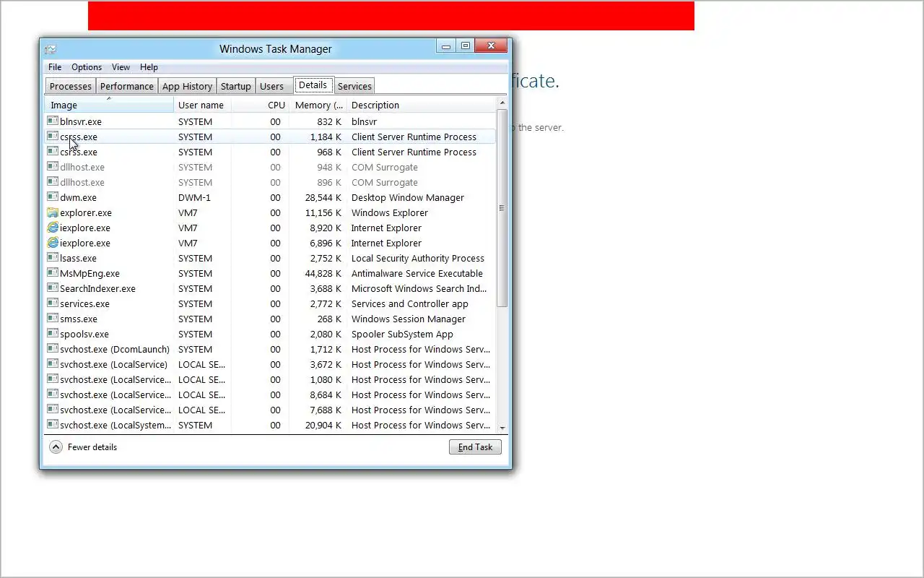Viewport: 924px width, 578px height.
Task: Click the blnsvr.exe process icon
Action: pos(53,121)
